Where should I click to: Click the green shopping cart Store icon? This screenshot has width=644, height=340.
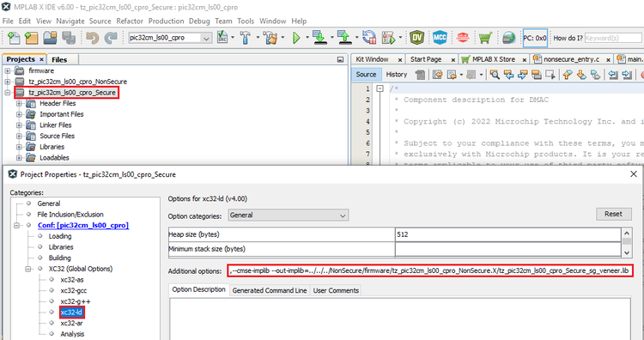pos(485,38)
